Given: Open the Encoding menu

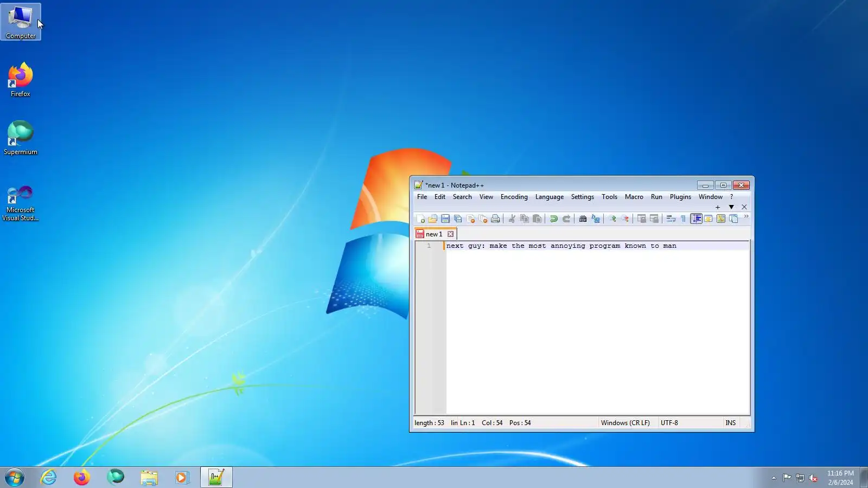Looking at the screenshot, I should click(514, 197).
